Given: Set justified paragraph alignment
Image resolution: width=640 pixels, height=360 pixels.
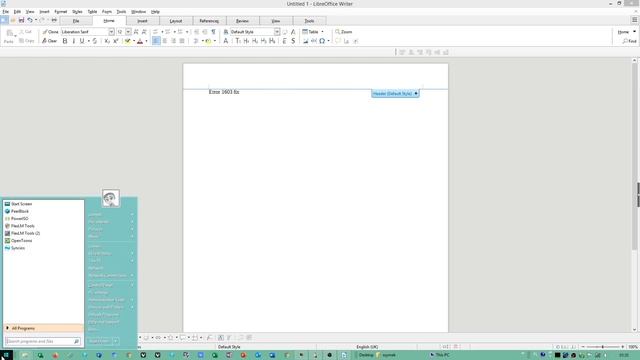Looking at the screenshot, I should 182,41.
